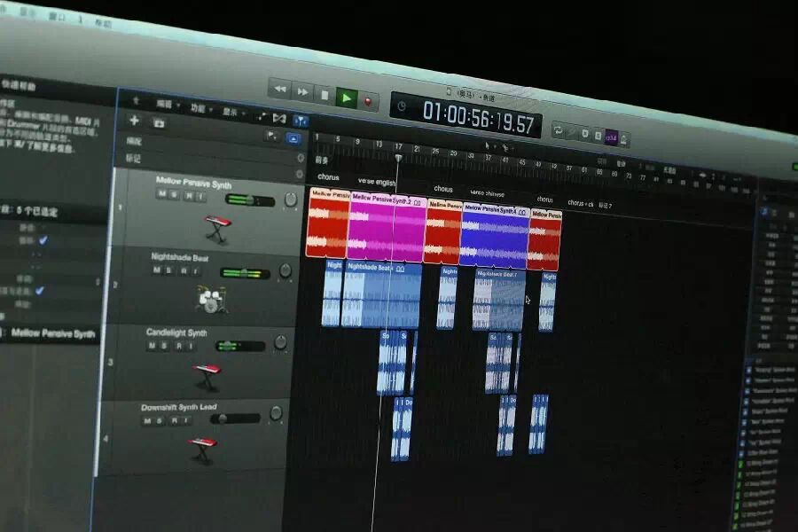798x532 pixels.
Task: Record-enable the Mellow Pensive Synth track
Action: (x=188, y=196)
